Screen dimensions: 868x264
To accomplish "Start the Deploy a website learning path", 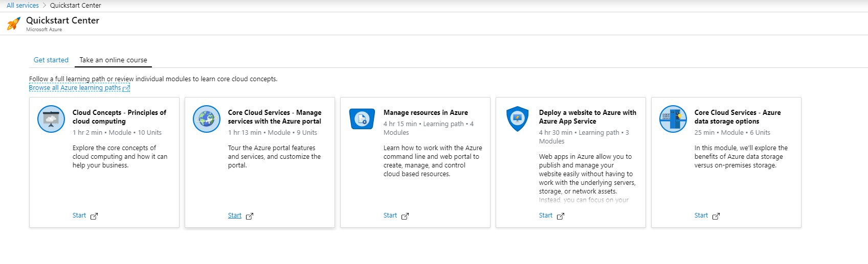I will (546, 215).
